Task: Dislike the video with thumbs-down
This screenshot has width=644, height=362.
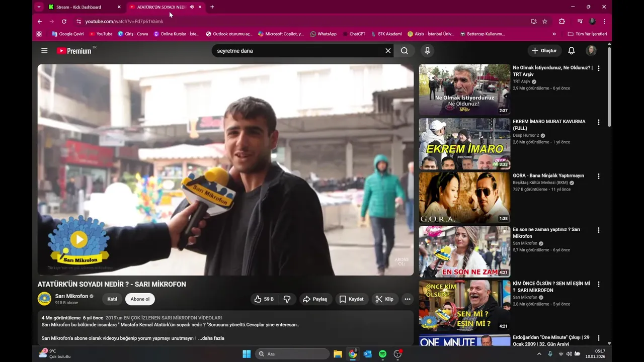Action: (x=287, y=299)
